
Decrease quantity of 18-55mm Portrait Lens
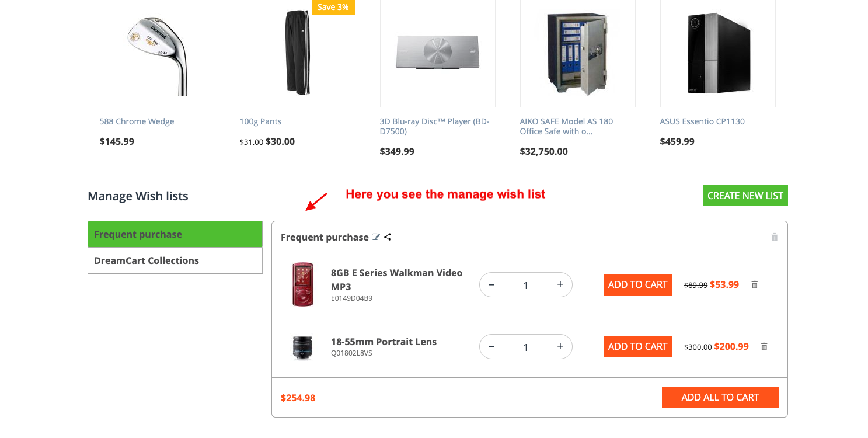[x=491, y=347]
